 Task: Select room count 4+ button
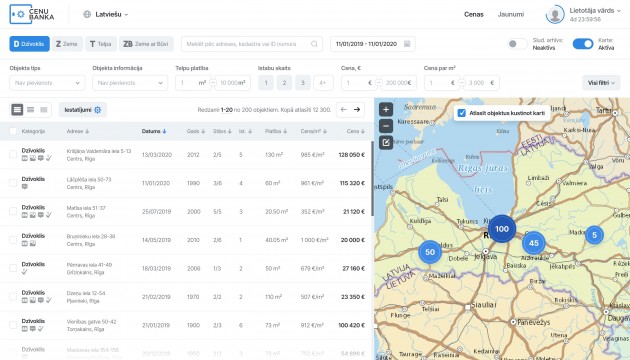tap(323, 83)
